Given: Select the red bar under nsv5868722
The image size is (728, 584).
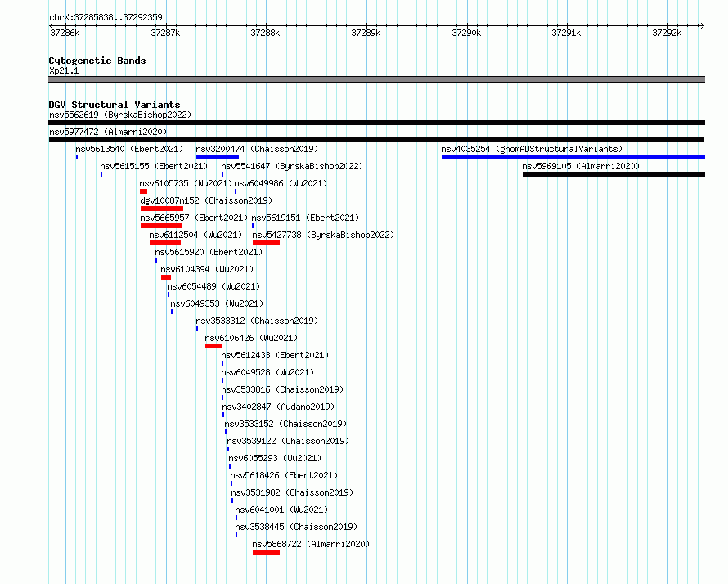Looking at the screenshot, I should coord(267,552).
